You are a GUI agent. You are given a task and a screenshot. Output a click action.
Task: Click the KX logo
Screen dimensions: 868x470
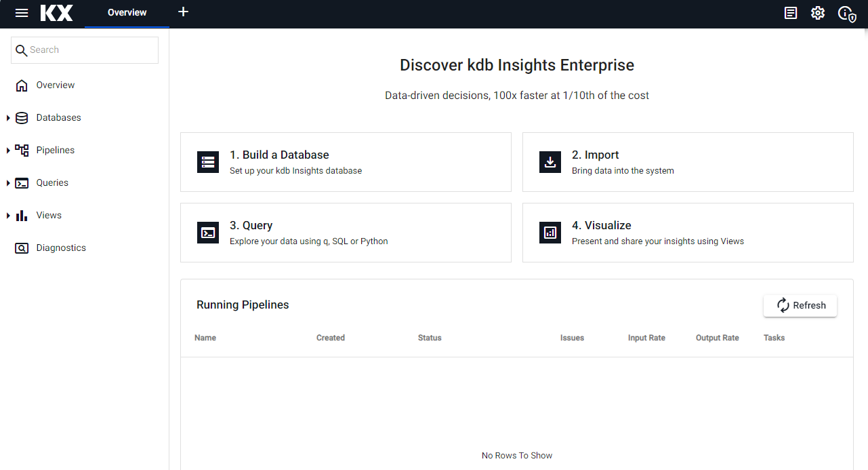[x=56, y=13]
